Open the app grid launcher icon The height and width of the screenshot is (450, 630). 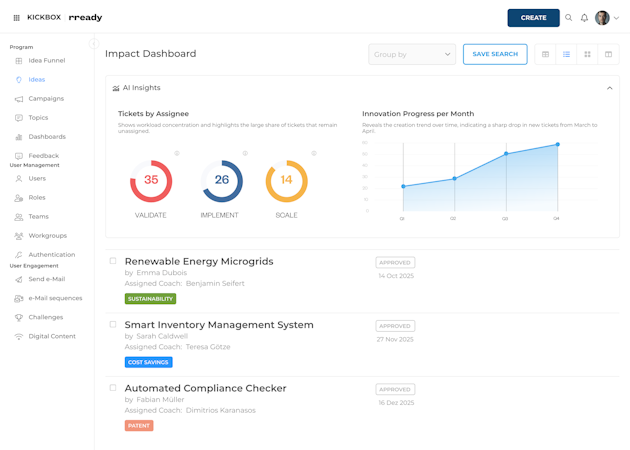(16, 18)
